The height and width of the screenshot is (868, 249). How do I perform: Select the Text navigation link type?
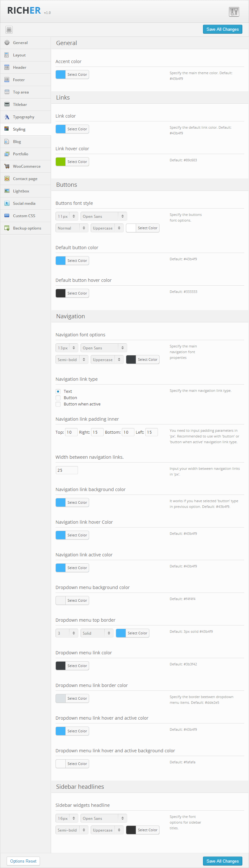point(58,392)
